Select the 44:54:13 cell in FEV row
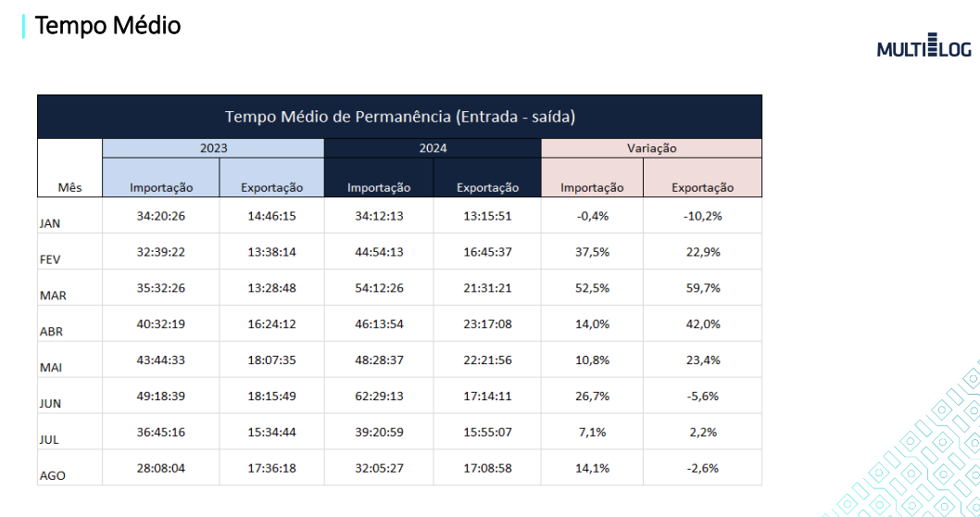This screenshot has height=517, width=980. coord(378,252)
